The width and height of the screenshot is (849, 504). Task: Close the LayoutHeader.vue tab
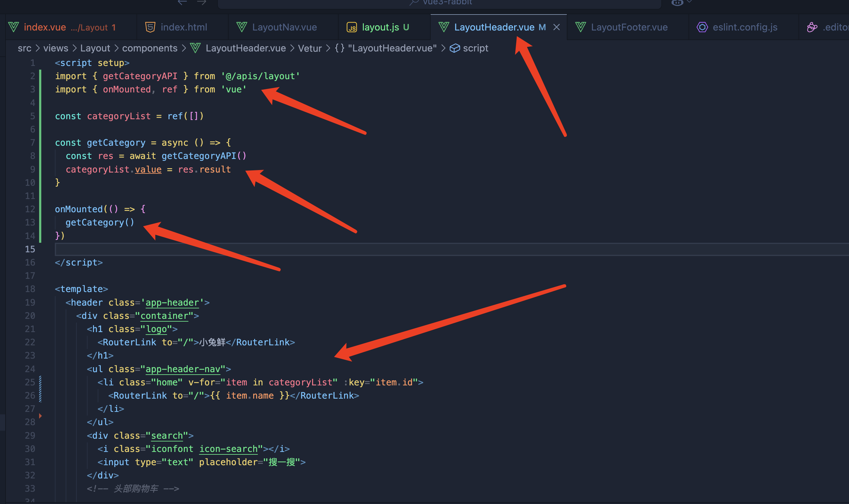[x=556, y=27]
